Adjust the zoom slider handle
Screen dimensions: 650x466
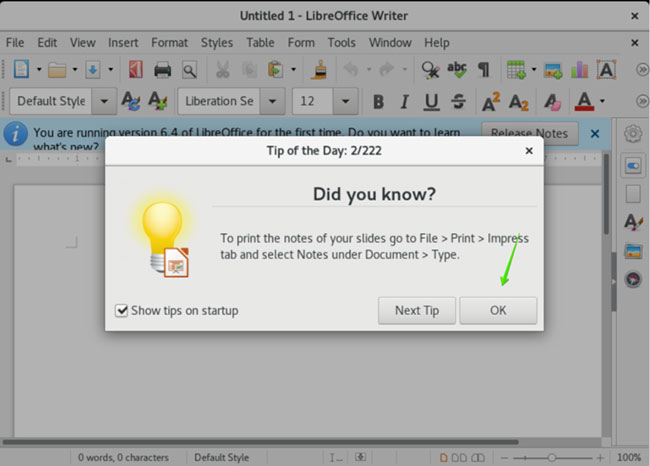coord(551,458)
